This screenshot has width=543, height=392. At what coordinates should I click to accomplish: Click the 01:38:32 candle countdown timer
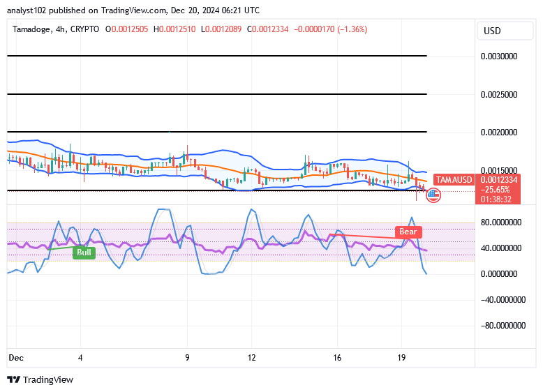[x=496, y=199]
